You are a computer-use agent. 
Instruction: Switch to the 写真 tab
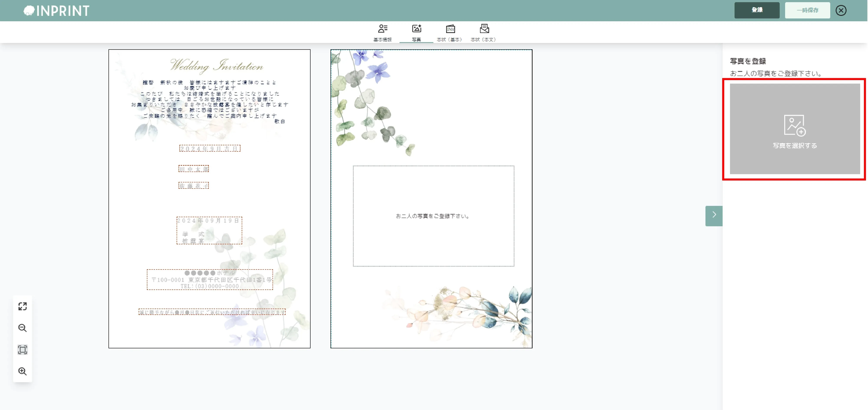tap(416, 33)
